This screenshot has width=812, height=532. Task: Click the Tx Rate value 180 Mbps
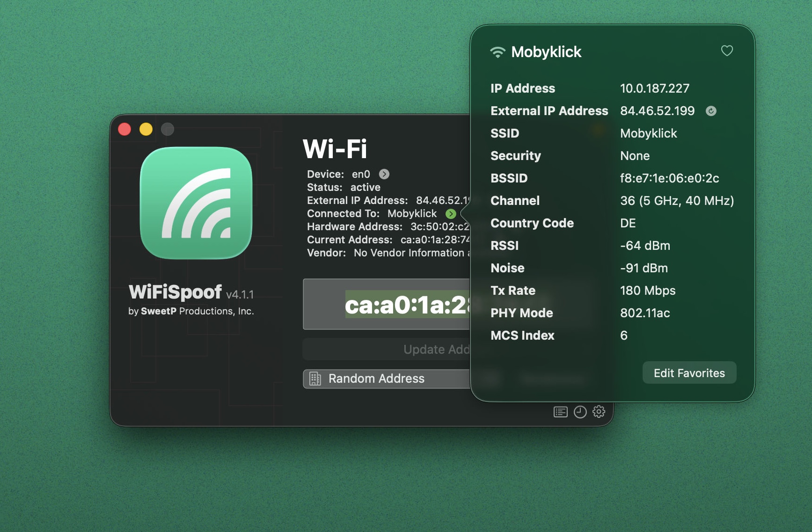(648, 291)
